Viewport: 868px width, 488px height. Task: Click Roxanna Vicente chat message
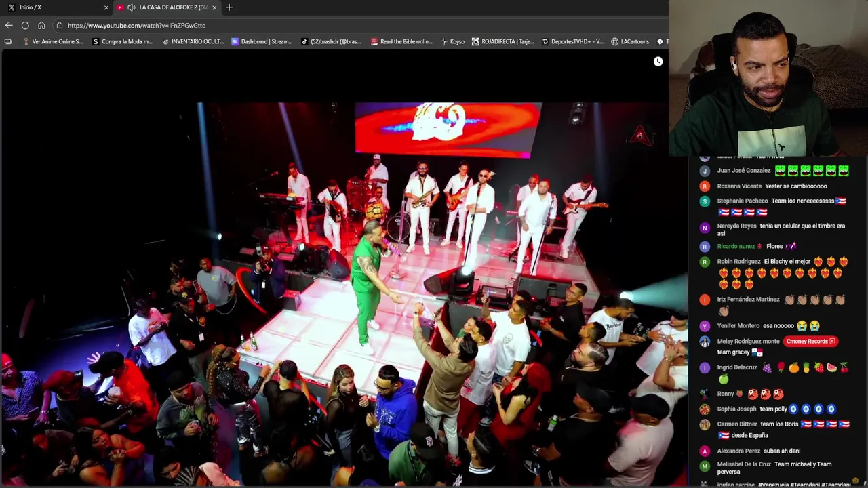(795, 186)
